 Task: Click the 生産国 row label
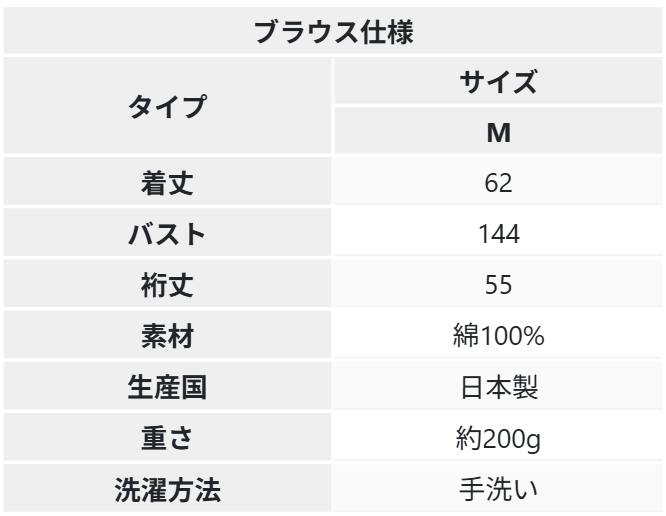pos(167,386)
